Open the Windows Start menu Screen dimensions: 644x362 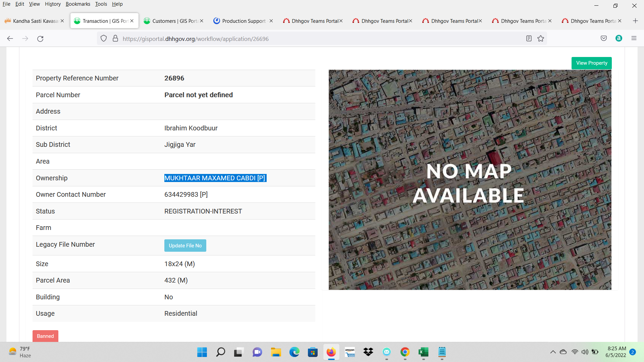click(202, 352)
